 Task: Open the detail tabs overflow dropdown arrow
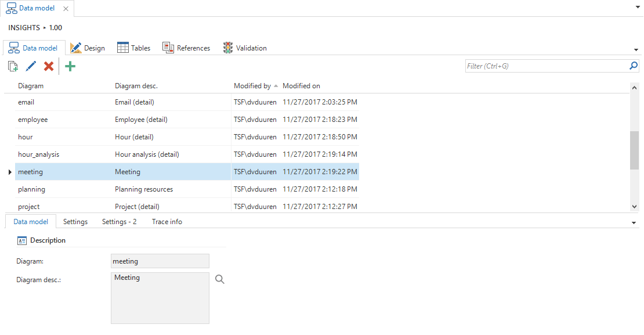click(634, 223)
